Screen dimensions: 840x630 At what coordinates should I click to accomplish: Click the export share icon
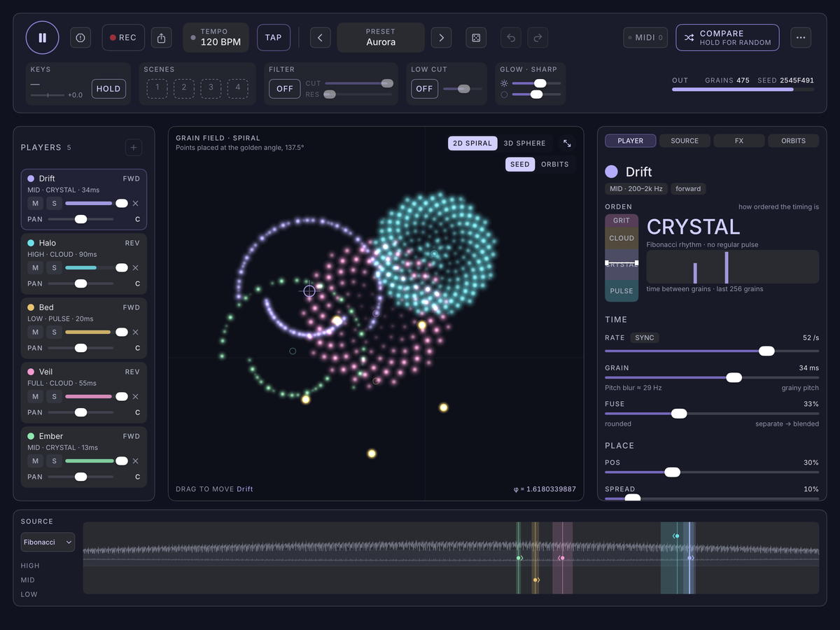[x=162, y=38]
